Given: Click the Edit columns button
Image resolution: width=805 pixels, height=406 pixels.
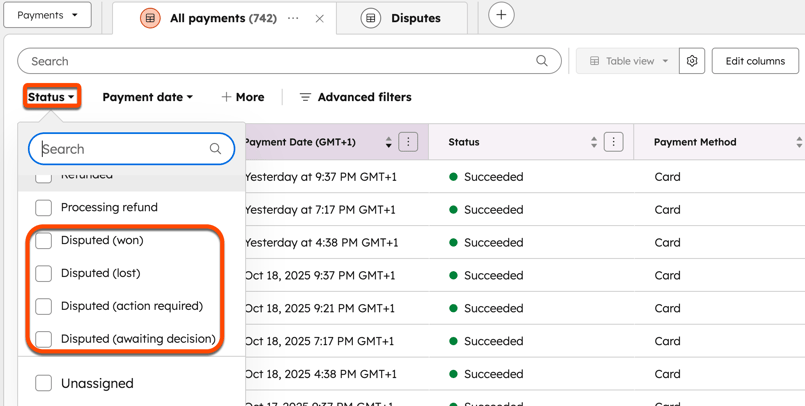Looking at the screenshot, I should (x=755, y=61).
